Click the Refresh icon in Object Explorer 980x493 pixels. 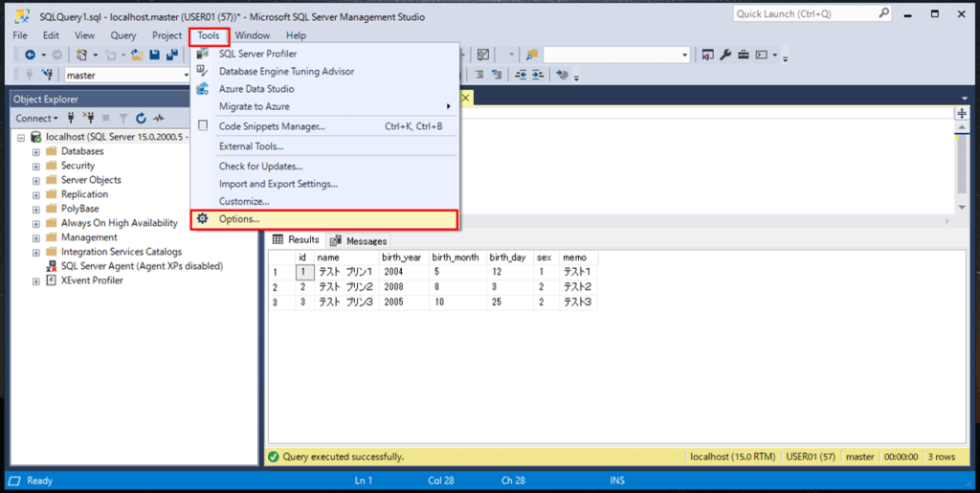click(x=141, y=119)
